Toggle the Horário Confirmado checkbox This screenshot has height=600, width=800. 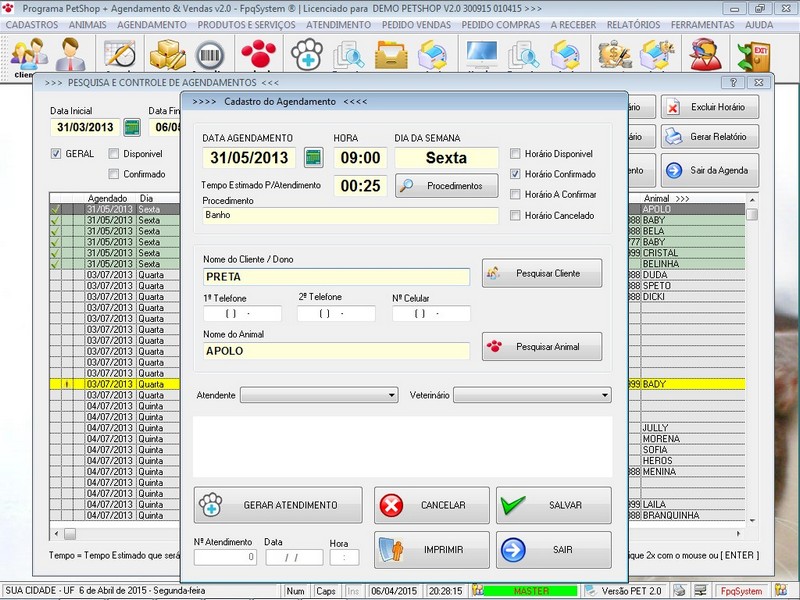[x=516, y=174]
